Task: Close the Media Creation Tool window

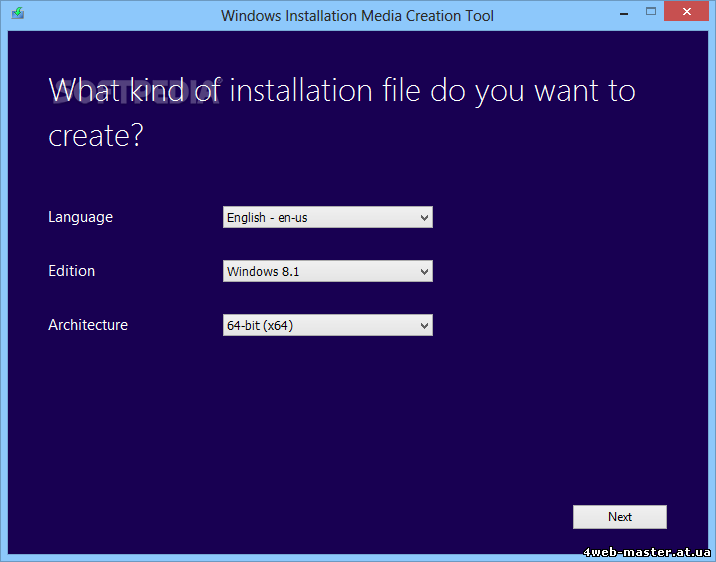Action: click(686, 11)
